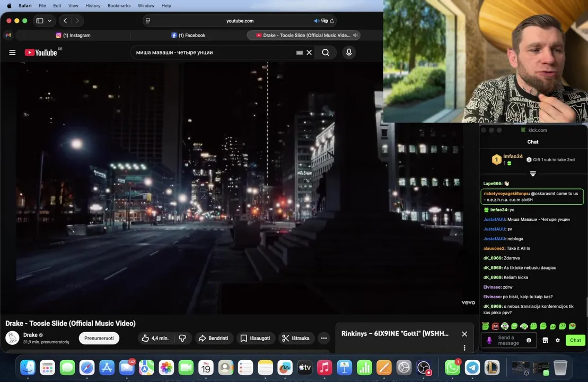
Task: Start YouTube voice search microphone
Action: point(349,53)
